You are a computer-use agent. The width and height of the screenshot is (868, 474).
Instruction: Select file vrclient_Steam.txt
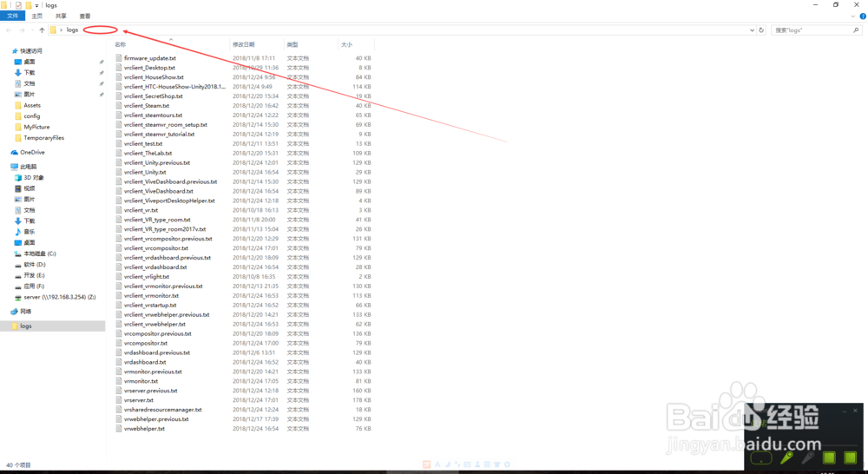click(147, 106)
